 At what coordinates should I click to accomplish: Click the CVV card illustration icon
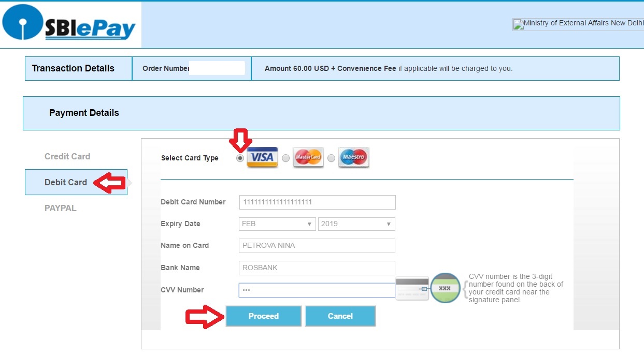pos(412,288)
